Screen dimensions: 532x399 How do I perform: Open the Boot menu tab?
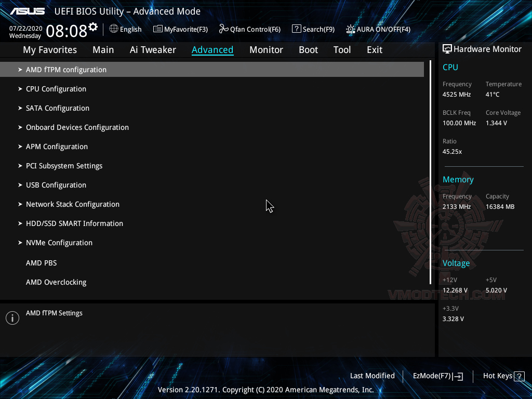point(308,49)
